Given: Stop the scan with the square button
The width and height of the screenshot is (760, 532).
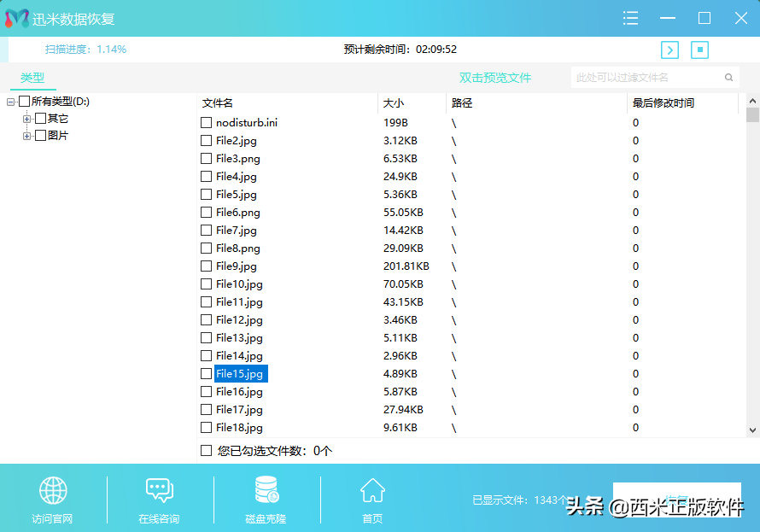Looking at the screenshot, I should tap(699, 50).
